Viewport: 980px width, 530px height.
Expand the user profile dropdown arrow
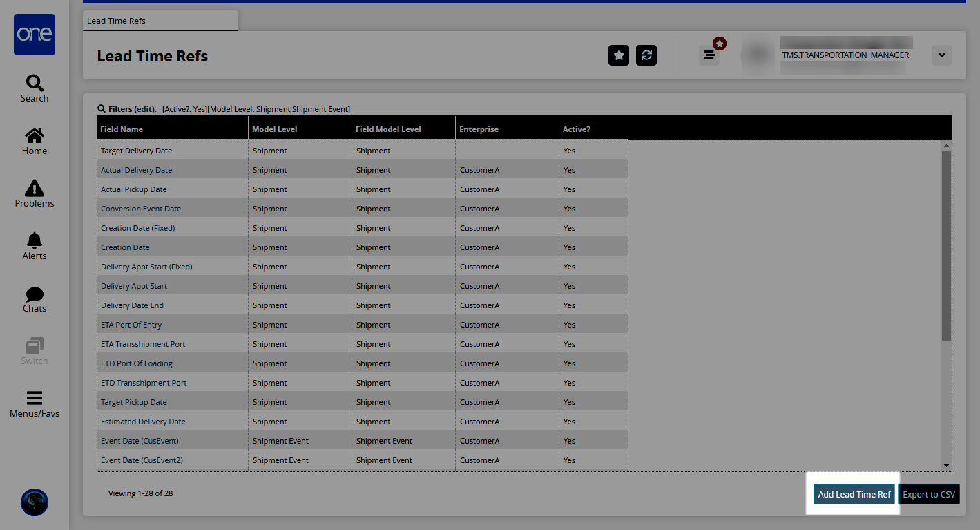pyautogui.click(x=942, y=55)
